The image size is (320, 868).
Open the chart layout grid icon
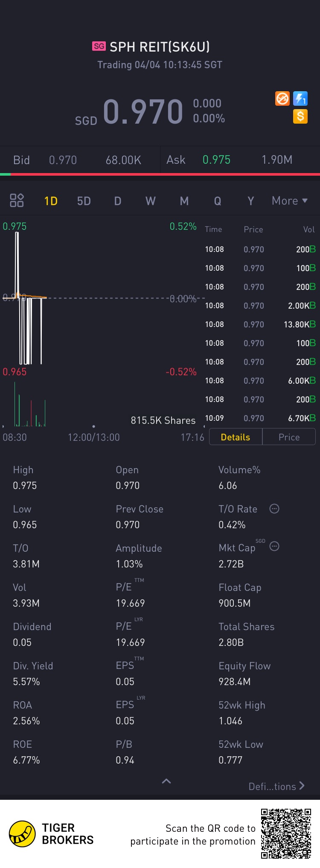click(17, 200)
